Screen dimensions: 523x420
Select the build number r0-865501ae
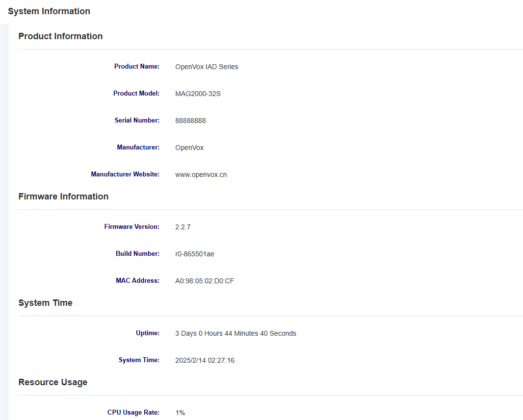tap(195, 254)
